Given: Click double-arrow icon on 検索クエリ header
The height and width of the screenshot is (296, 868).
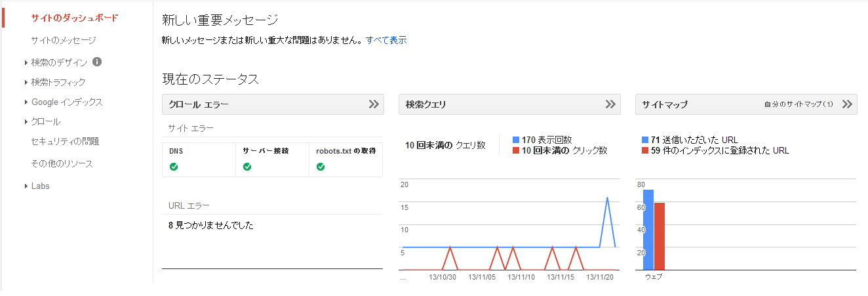Looking at the screenshot, I should (610, 104).
